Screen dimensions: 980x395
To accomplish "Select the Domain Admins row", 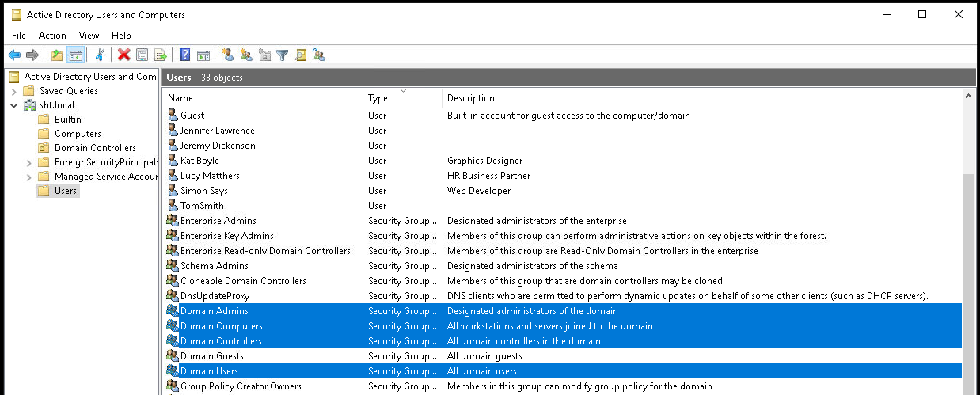I will 563,311.
